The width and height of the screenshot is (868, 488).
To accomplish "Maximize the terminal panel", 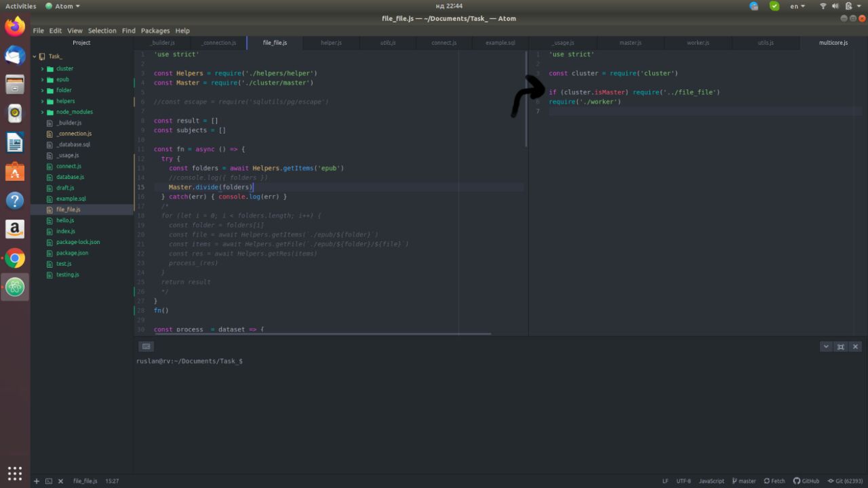I will (x=841, y=346).
